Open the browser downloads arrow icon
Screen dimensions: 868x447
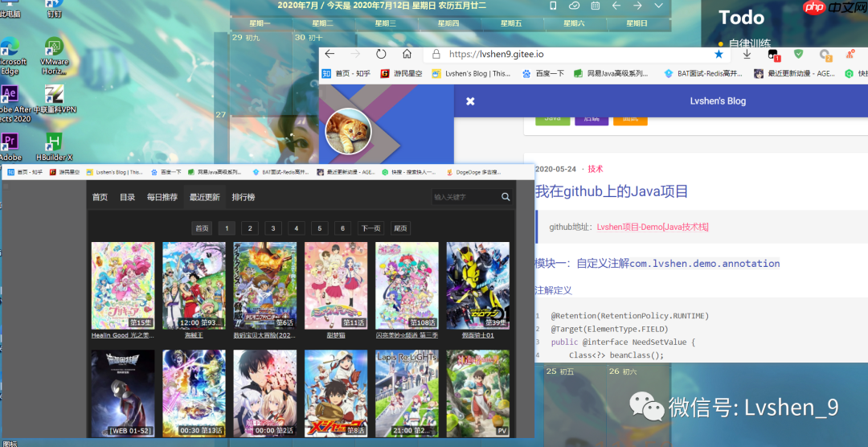(747, 55)
